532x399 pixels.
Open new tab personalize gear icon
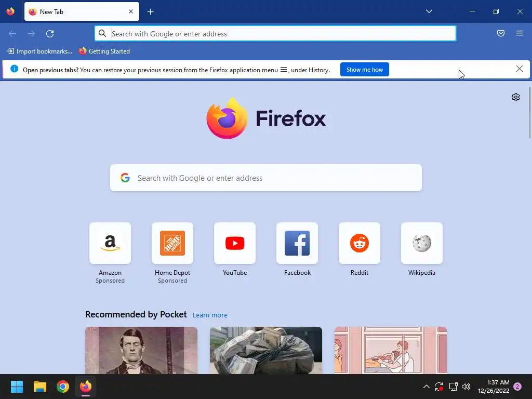516,97
